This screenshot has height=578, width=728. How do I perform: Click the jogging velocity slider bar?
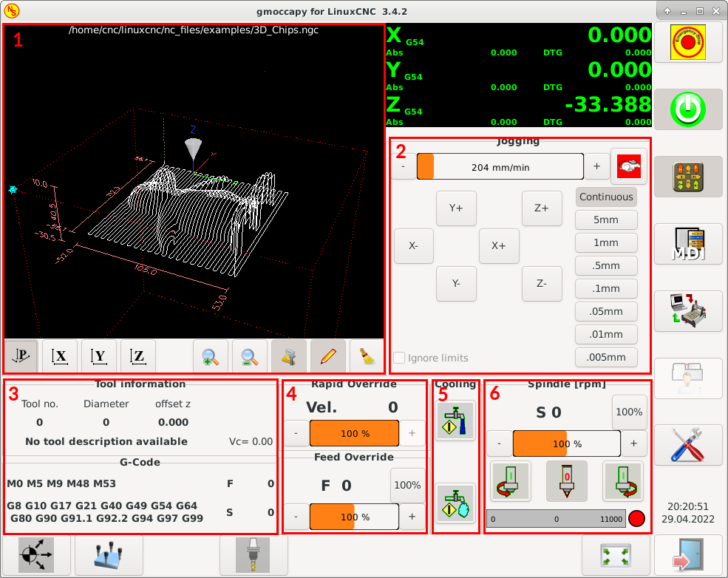tap(500, 167)
